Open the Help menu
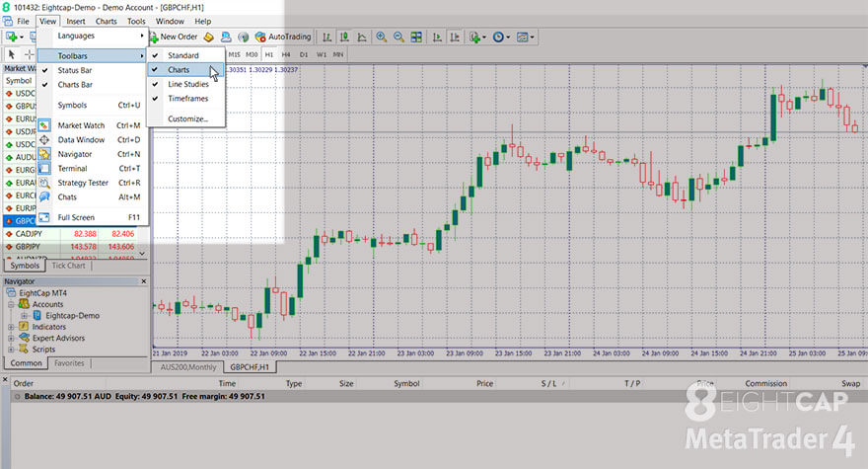This screenshot has width=868, height=469. pos(202,21)
